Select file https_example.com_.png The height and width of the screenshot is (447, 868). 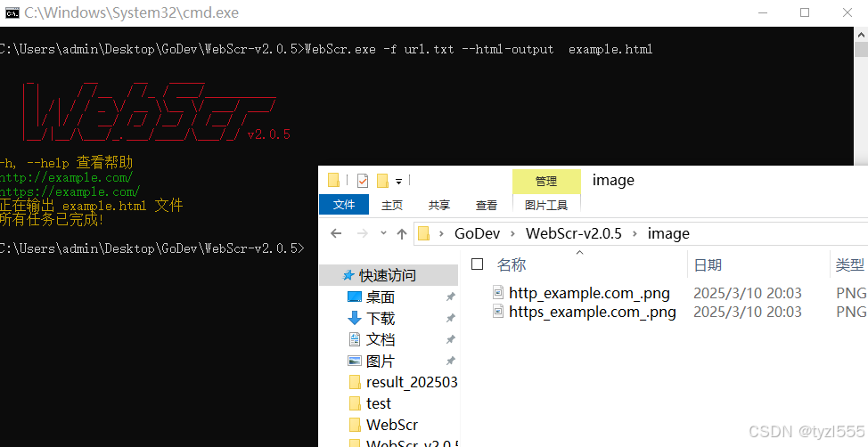tap(593, 312)
